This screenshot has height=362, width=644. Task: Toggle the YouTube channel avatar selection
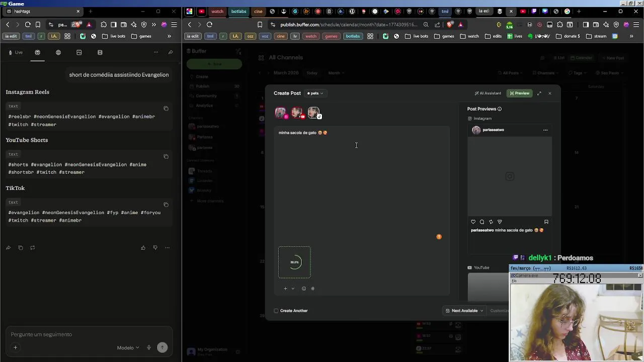pos(297,113)
